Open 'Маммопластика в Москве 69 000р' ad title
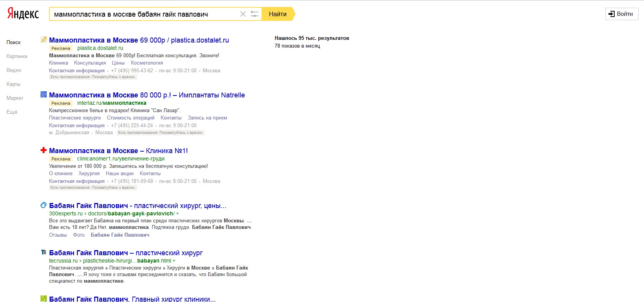The width and height of the screenshot is (644, 302). (139, 40)
